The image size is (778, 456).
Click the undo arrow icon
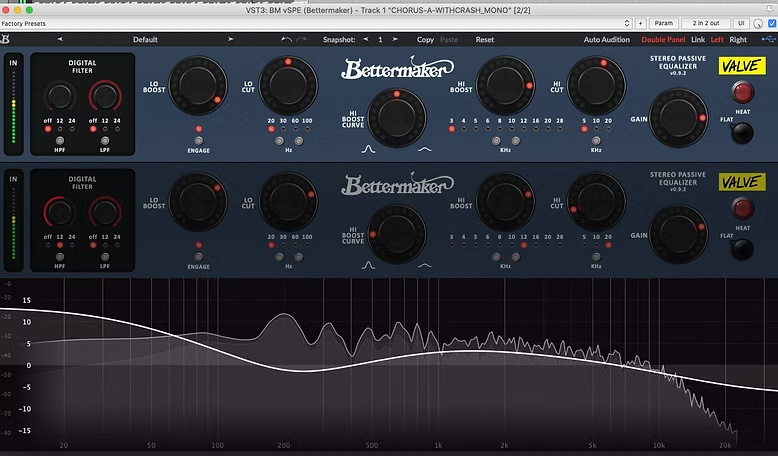point(286,39)
